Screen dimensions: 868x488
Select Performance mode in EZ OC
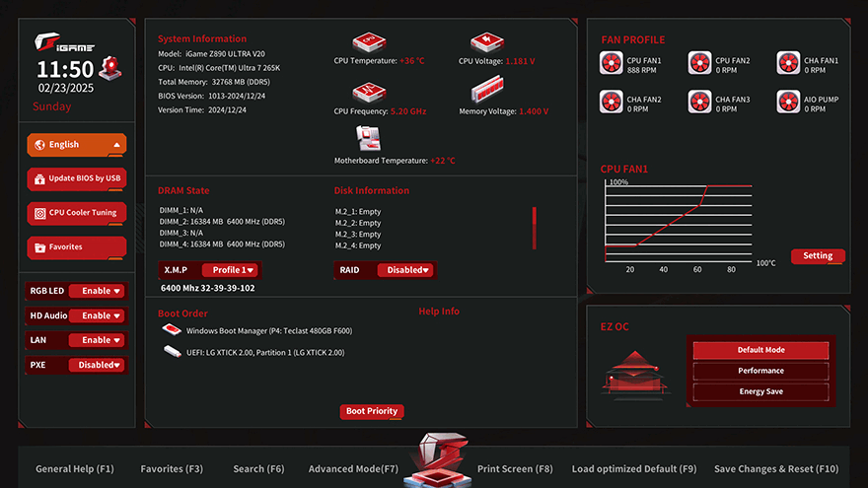(760, 371)
